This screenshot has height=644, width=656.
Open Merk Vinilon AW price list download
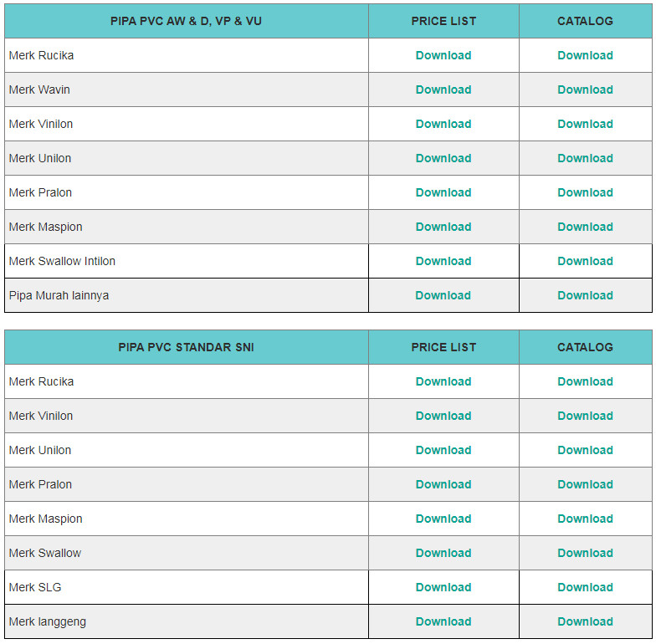443,124
